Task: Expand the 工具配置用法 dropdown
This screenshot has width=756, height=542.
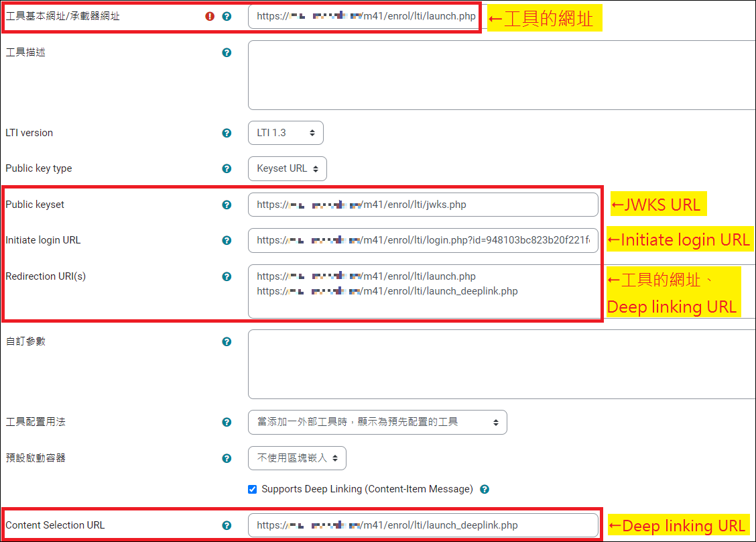Action: click(x=377, y=423)
